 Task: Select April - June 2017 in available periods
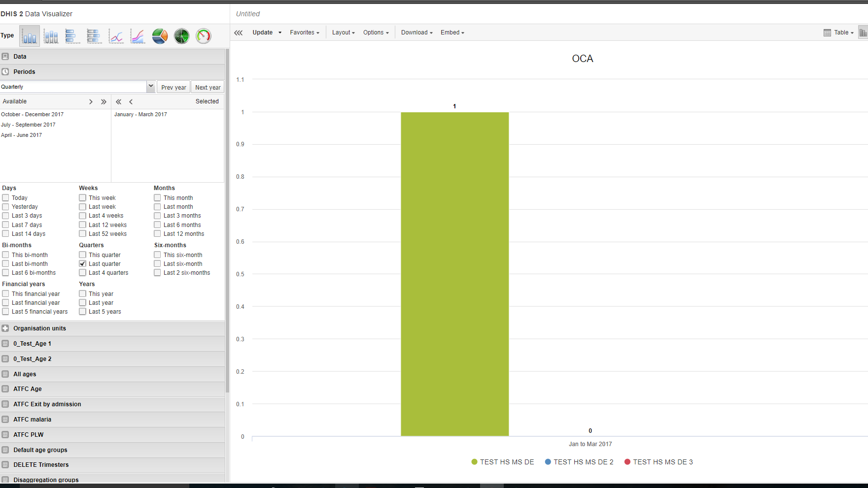click(22, 135)
